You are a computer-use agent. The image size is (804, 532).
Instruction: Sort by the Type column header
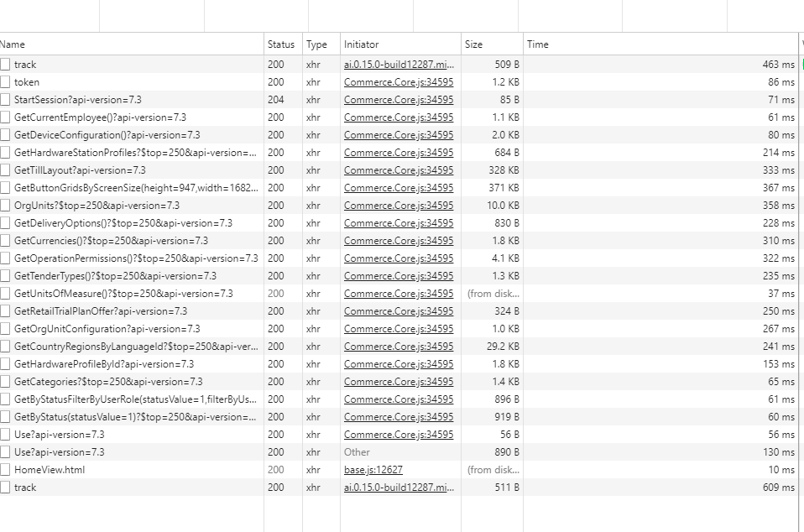(321, 44)
